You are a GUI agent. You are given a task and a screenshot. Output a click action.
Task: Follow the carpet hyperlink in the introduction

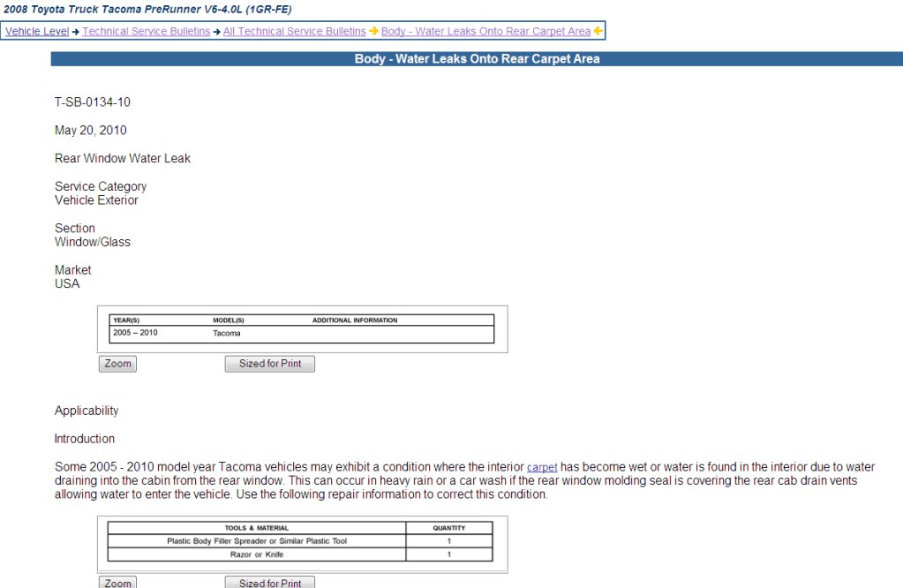(542, 467)
